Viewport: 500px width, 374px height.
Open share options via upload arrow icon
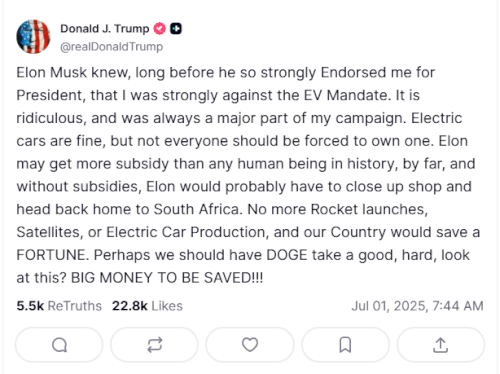tap(440, 345)
